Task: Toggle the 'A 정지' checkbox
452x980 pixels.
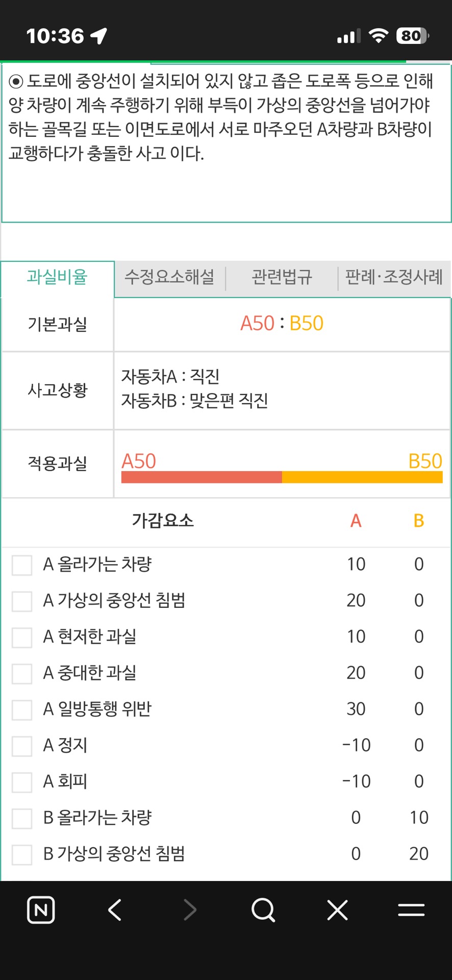Action: point(22,746)
